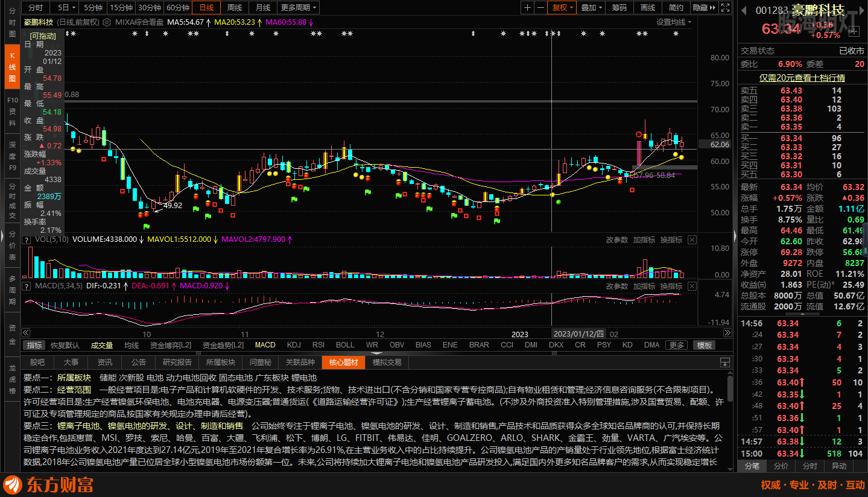Open 分时成交 in left sidebar
The image size is (868, 497).
coord(11,200)
